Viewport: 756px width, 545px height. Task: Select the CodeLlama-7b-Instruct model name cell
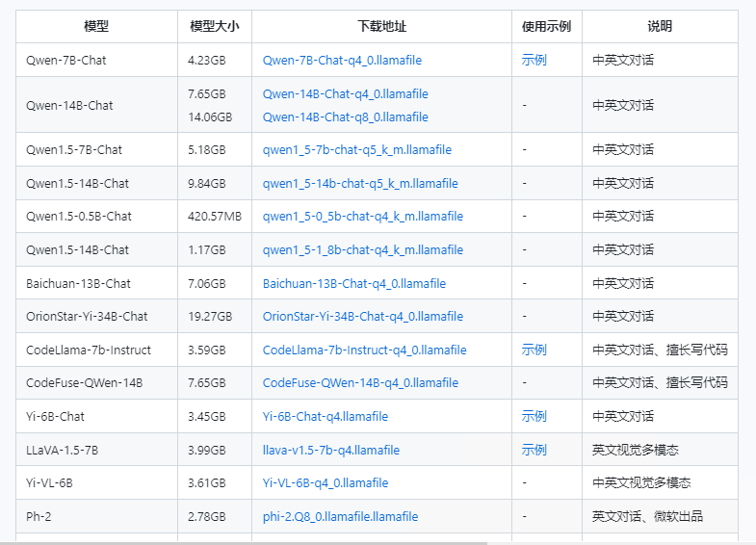coord(96,350)
